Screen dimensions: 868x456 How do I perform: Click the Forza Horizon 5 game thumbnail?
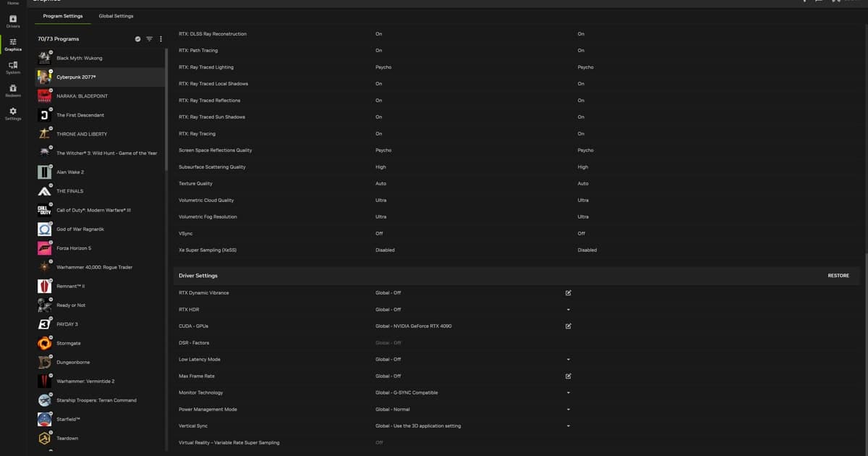(44, 248)
